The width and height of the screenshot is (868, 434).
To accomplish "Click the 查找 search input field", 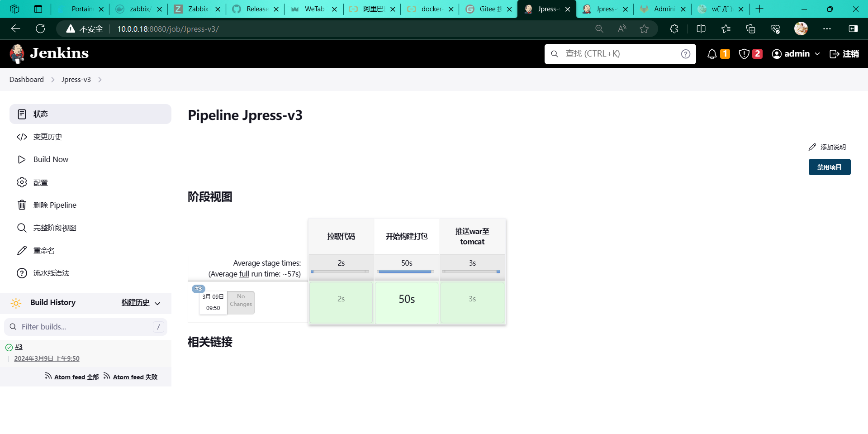I will tap(620, 54).
